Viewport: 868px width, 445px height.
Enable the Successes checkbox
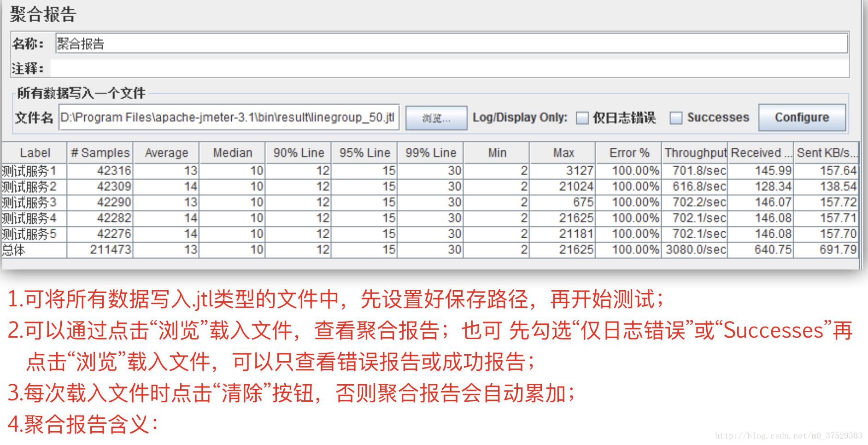point(675,118)
